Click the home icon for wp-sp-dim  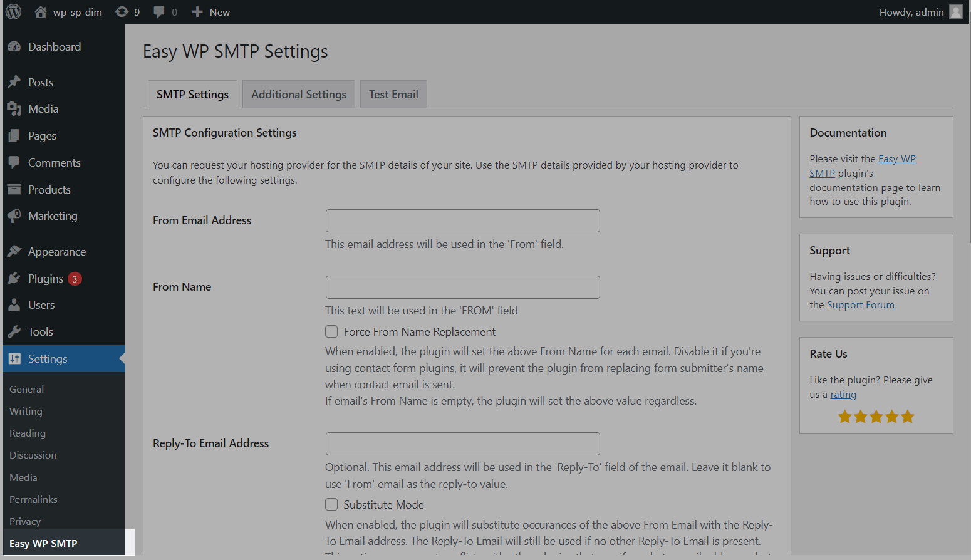pyautogui.click(x=41, y=12)
